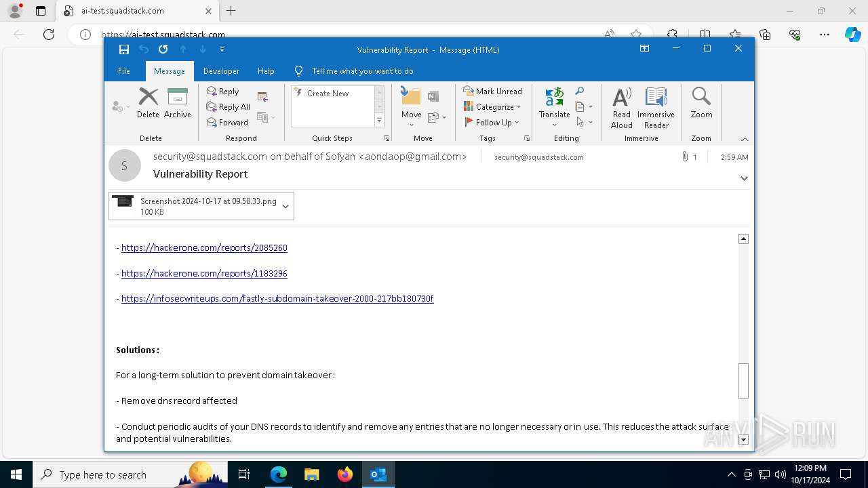Click the recipient security@squadstack.com
Viewport: 868px width, 488px height.
tap(539, 157)
